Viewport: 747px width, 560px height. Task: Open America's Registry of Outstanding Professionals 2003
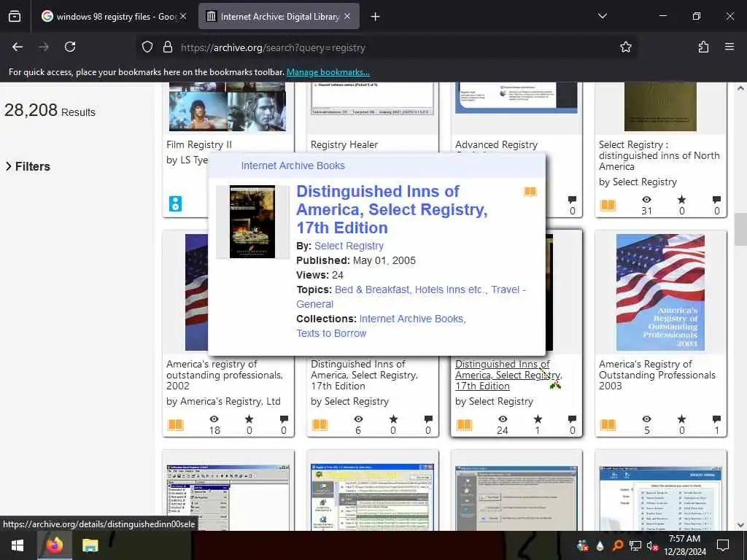(x=657, y=376)
